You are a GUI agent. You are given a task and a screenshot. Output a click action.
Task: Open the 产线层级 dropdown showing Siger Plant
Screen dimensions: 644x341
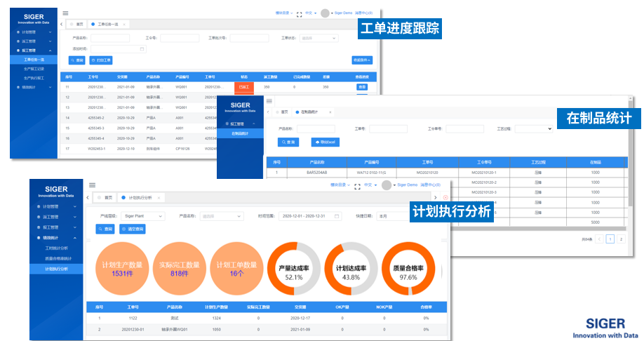(x=142, y=216)
